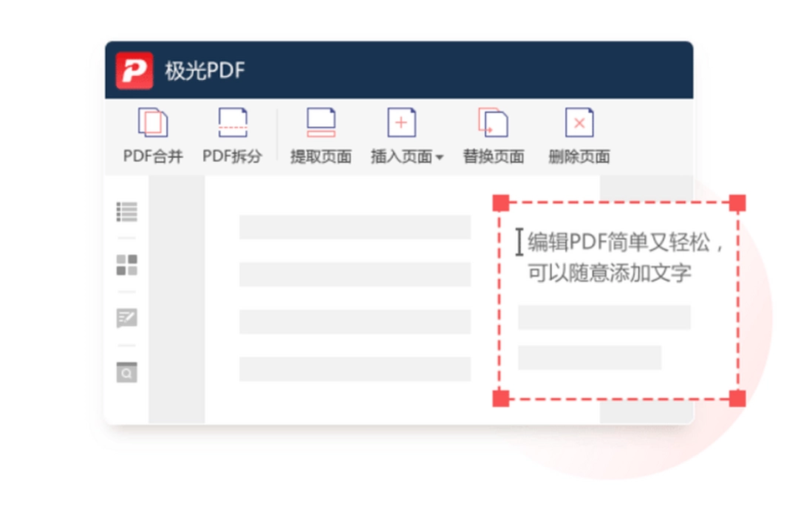Click the 插入页面 toolbar label
Screen dimensions: 798x532
[x=401, y=157]
